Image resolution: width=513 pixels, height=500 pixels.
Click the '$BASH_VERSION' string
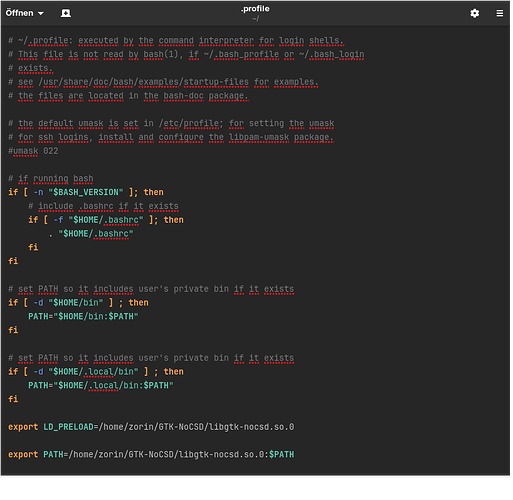click(x=86, y=192)
